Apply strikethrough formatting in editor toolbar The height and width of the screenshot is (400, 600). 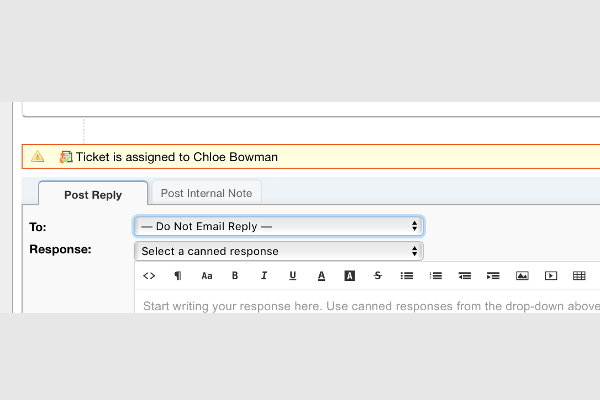pos(378,276)
